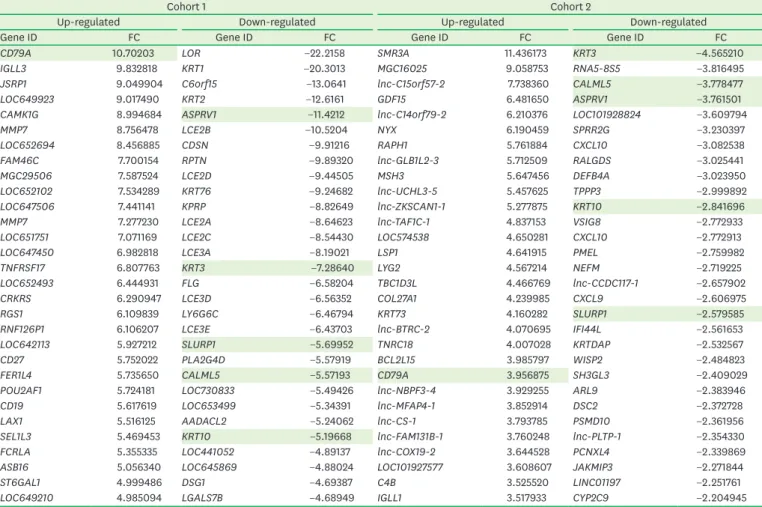Select the TPPP3 gene cell

pyautogui.click(x=587, y=191)
